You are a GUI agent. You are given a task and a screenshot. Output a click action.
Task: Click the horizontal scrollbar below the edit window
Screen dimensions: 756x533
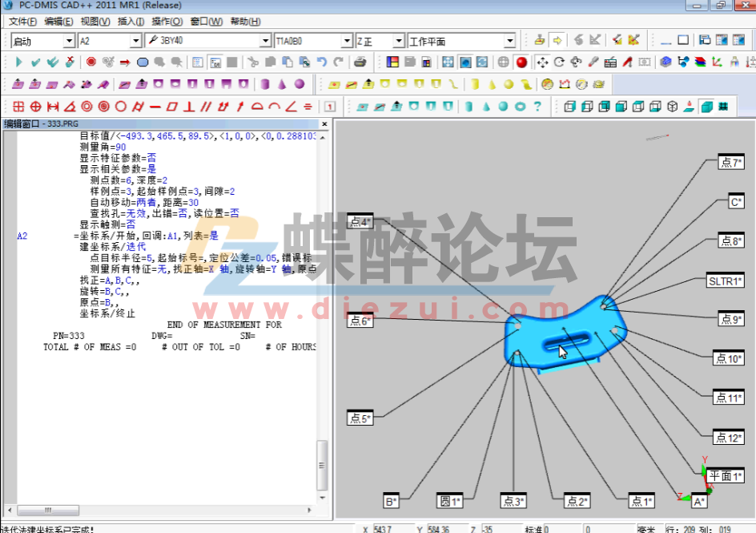(48, 511)
